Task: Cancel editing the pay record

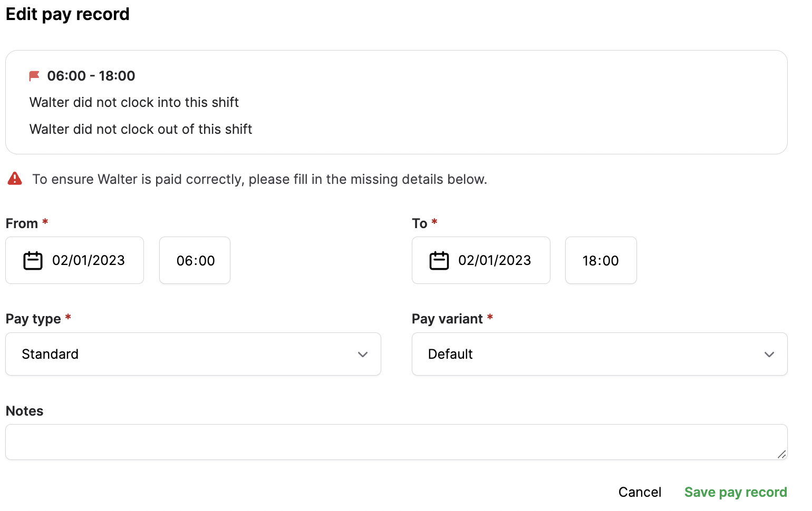Action: click(640, 492)
